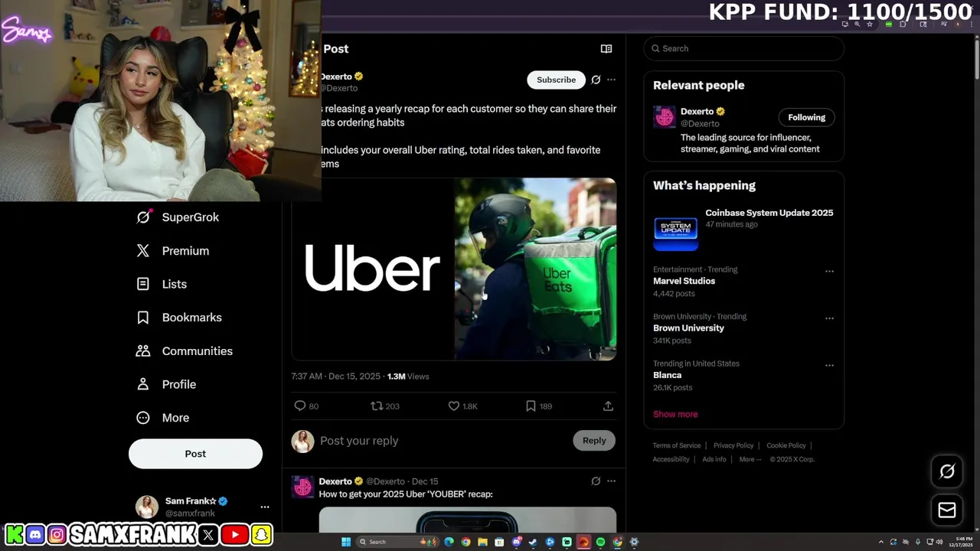
Task: Open the floating Grok button
Action: point(947,471)
